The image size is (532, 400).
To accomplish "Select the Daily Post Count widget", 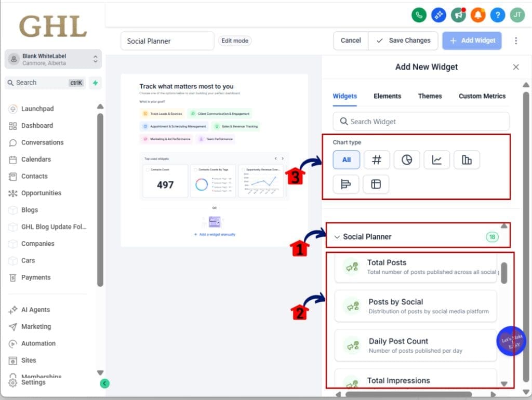I will pyautogui.click(x=416, y=345).
